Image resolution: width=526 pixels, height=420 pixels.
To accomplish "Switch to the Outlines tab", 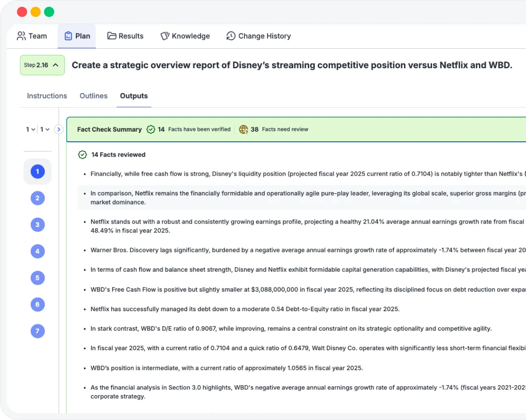I will point(94,96).
